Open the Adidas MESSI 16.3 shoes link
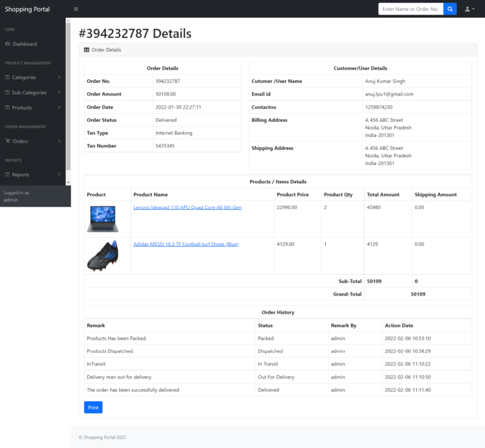Screen dimensions: 485x448 (x=186, y=244)
